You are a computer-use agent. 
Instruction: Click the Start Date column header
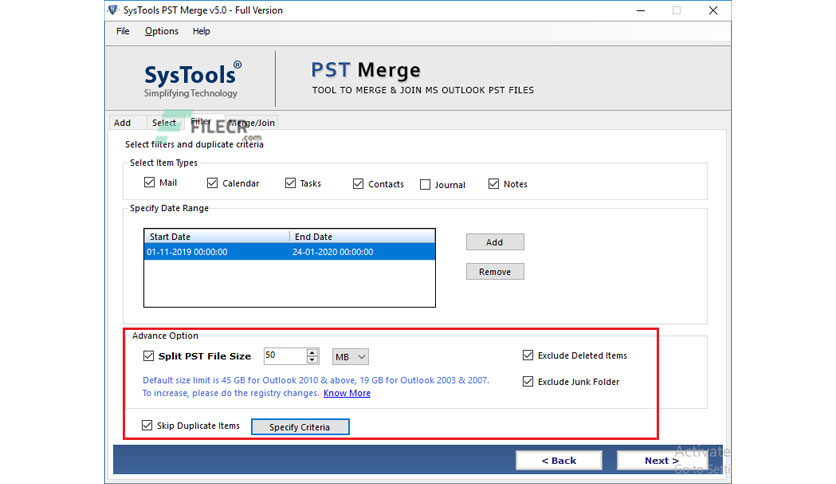tap(217, 237)
